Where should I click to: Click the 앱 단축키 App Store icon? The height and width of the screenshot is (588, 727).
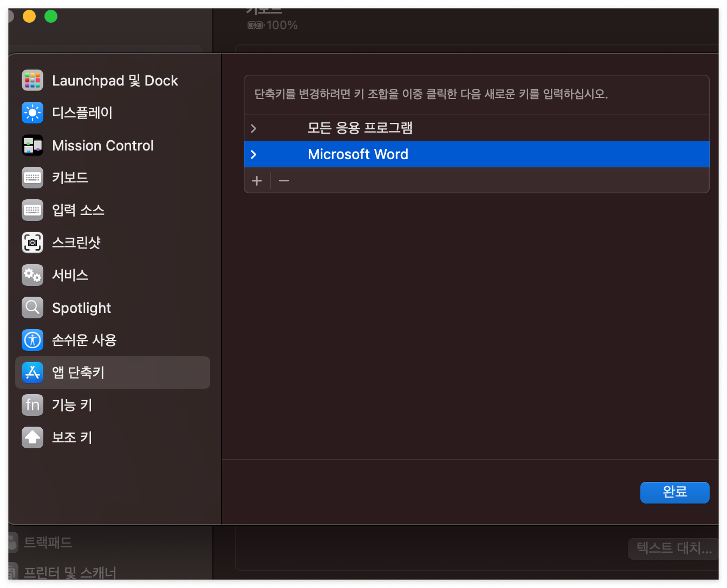(x=33, y=373)
